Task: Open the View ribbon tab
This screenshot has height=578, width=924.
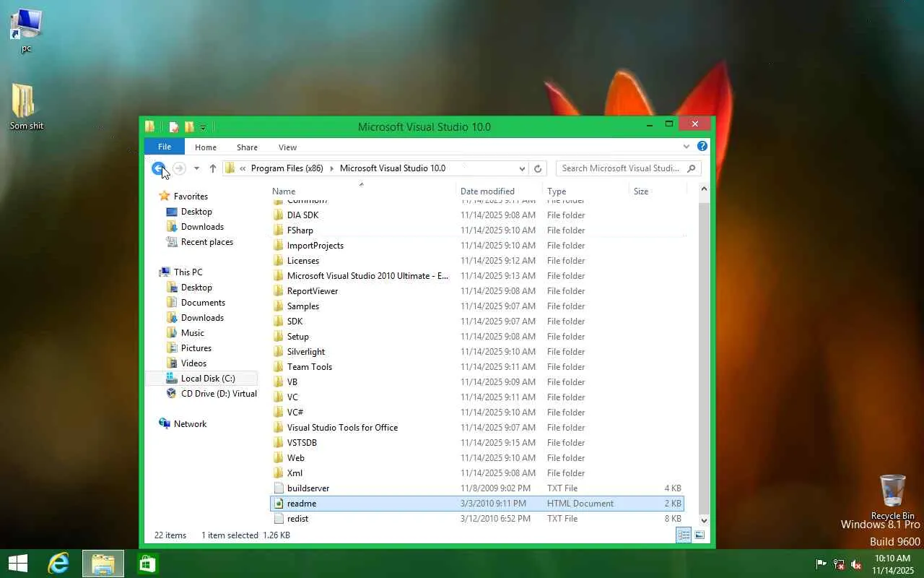Action: 287,147
